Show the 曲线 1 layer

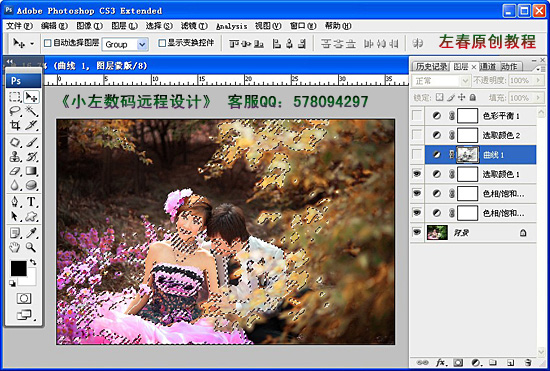tap(417, 155)
